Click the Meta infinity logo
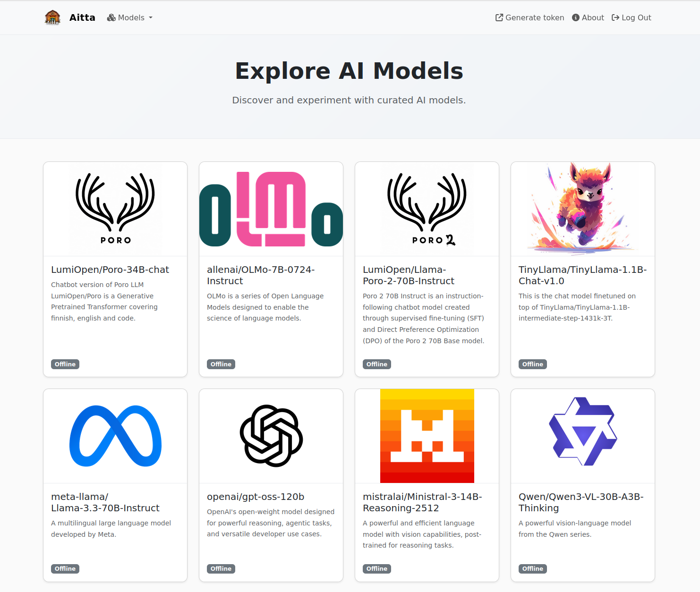Screen dimensions: 700x592 [115, 436]
